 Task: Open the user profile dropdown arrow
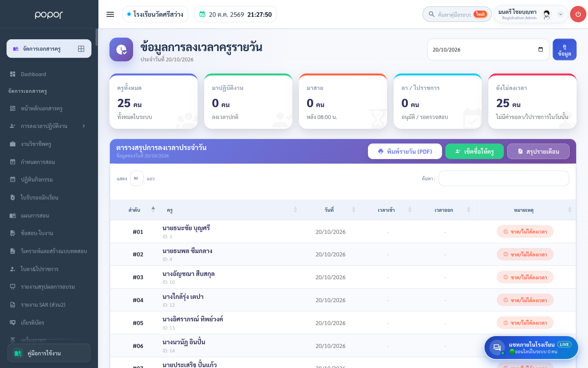(x=561, y=14)
